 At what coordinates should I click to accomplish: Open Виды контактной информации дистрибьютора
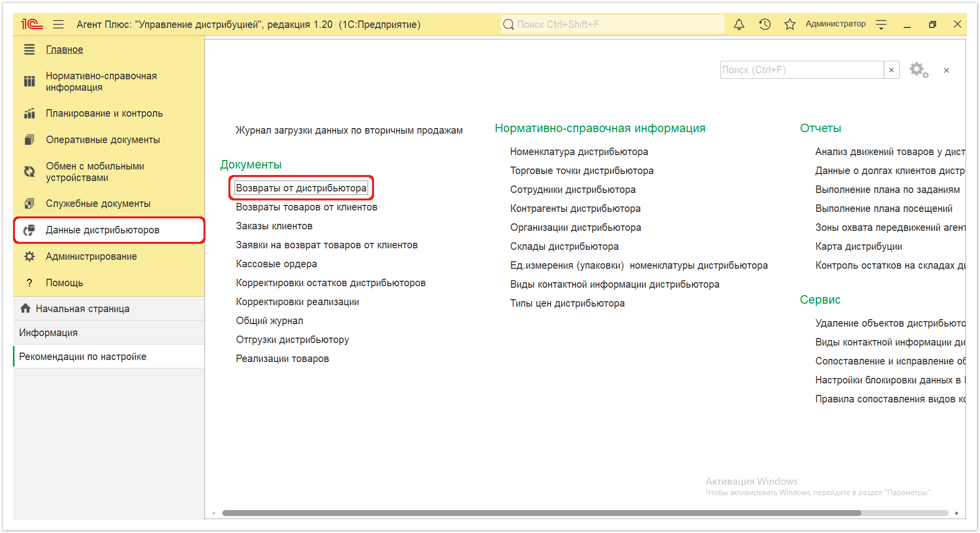614,284
